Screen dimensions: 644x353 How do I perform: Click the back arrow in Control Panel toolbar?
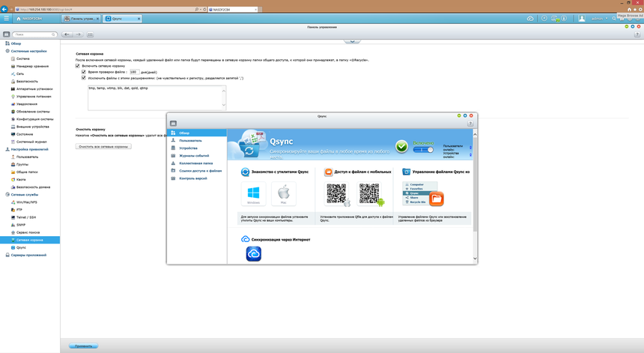click(67, 34)
